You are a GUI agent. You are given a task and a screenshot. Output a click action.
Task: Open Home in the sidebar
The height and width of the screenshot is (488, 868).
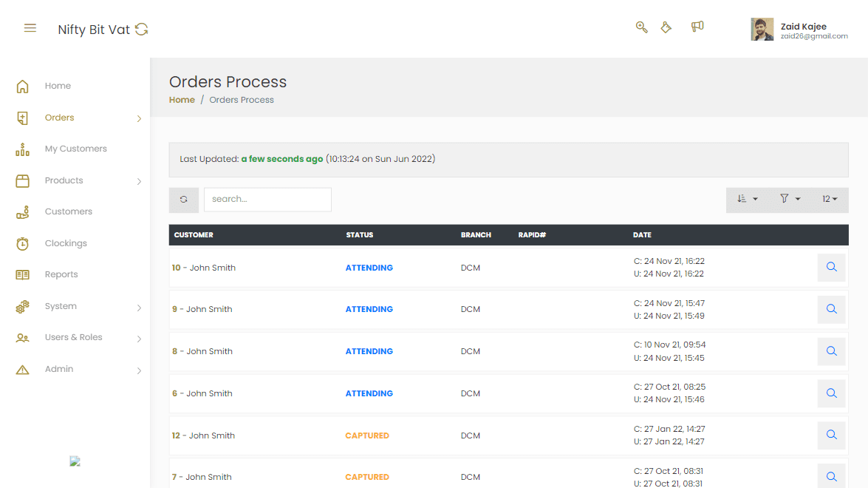(58, 86)
